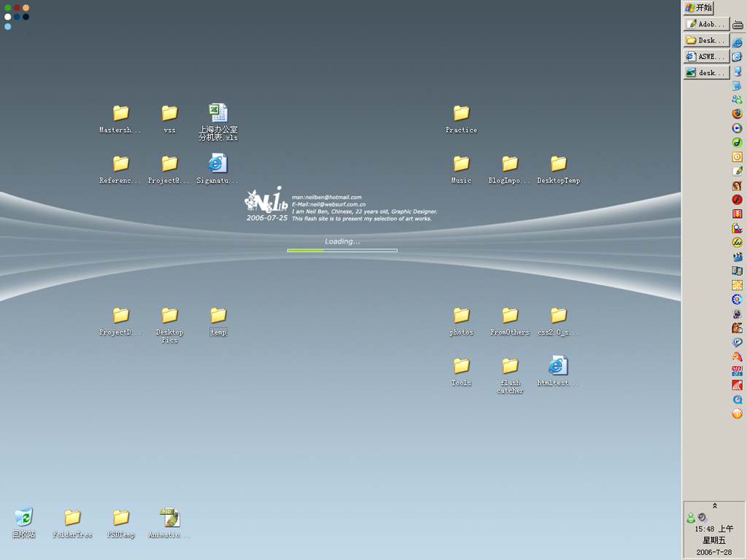
Task: Select the Animatio... PSD file icon
Action: click(169, 523)
